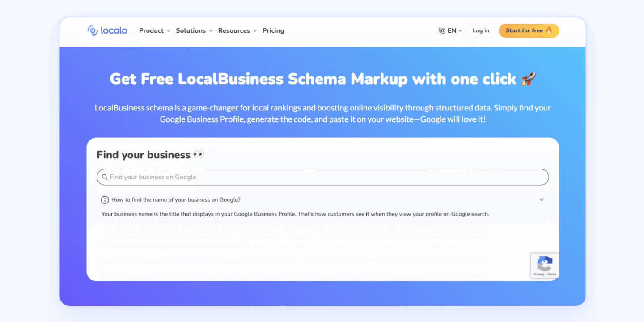
Task: Click the Product menu chevron
Action: coord(169,31)
